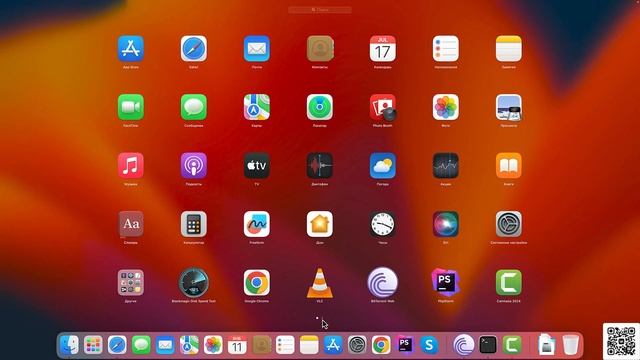Open the Calculator app
The height and width of the screenshot is (360, 640).
click(193, 224)
